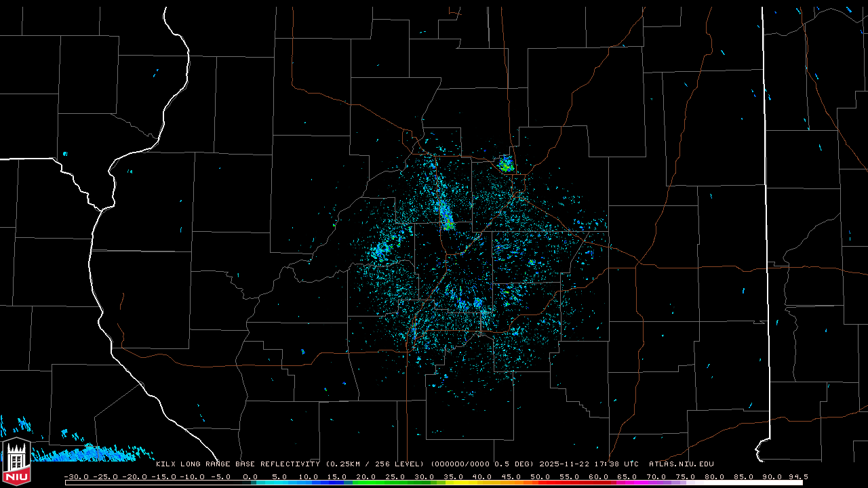Viewport: 868px width, 488px height.
Task: Click the -30.0 label on the color scale
Action: 76,476
